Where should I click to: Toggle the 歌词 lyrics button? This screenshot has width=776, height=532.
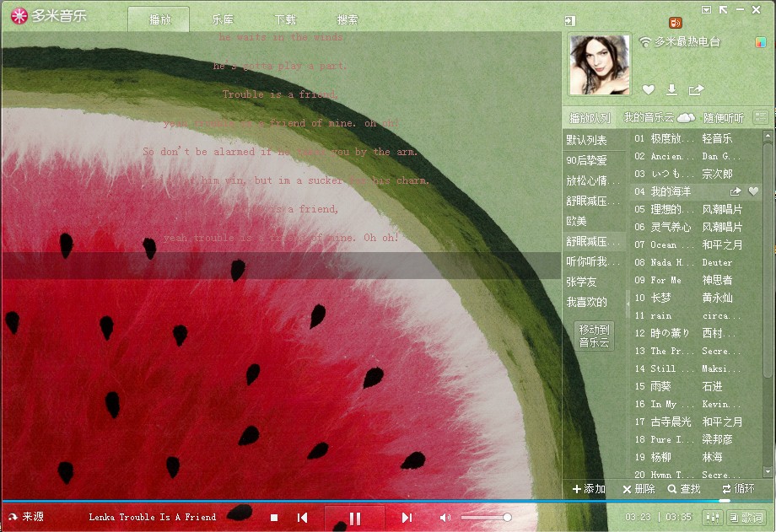pyautogui.click(x=746, y=518)
